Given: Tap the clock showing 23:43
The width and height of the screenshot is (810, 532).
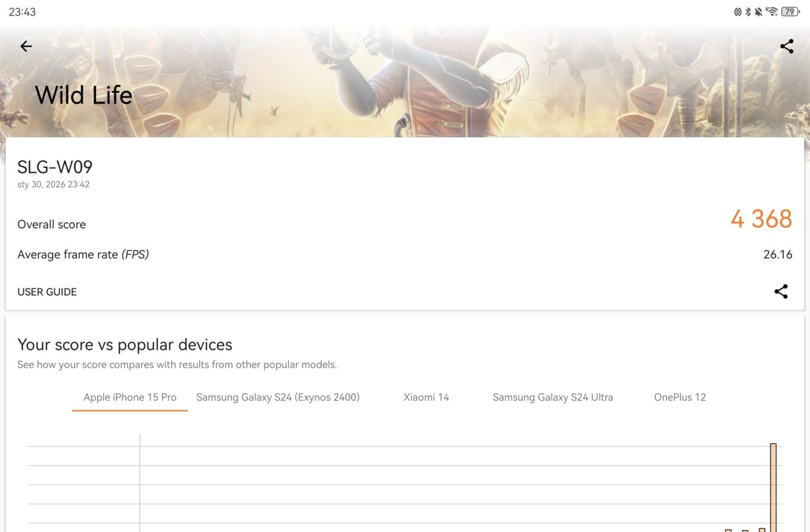Looking at the screenshot, I should (22, 12).
